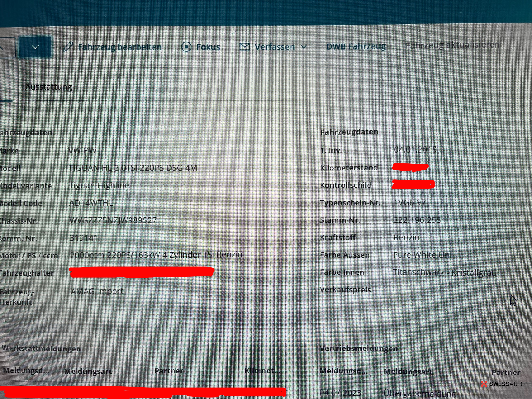Click the pencil icon for Fahrzeug bearbeiten
Screen dimensions: 532x399
click(68, 47)
